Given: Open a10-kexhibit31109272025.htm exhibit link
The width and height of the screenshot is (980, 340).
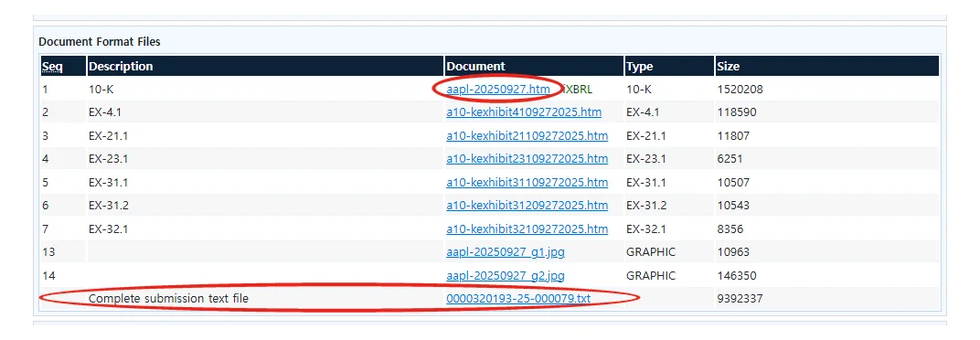Looking at the screenshot, I should point(527,183).
